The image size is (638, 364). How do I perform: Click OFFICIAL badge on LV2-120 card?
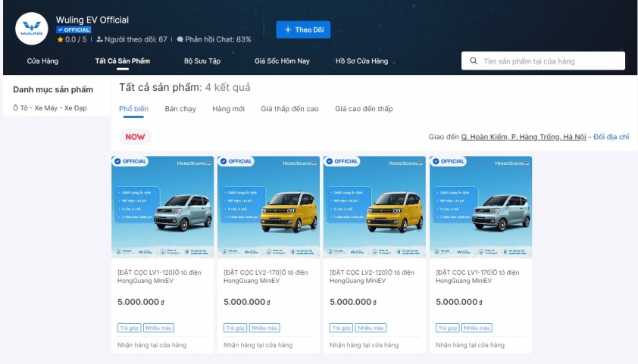pos(342,161)
